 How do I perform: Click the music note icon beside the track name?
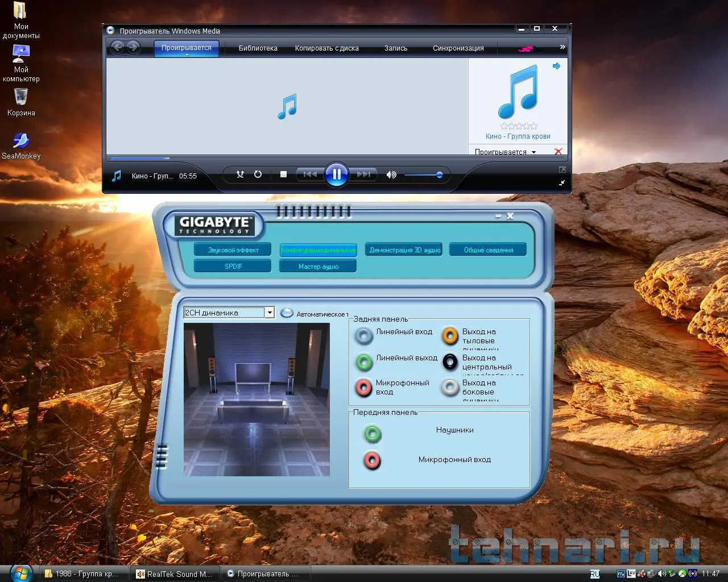tap(117, 176)
